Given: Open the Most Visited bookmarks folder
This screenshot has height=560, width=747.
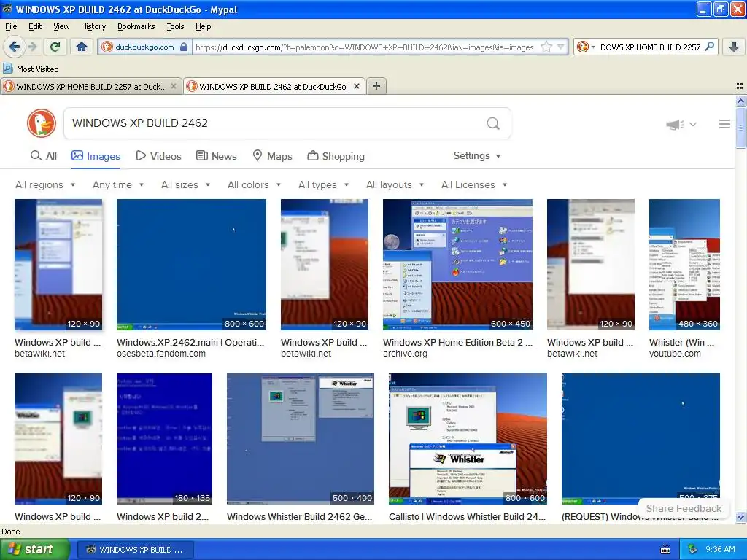Looking at the screenshot, I should (x=31, y=69).
